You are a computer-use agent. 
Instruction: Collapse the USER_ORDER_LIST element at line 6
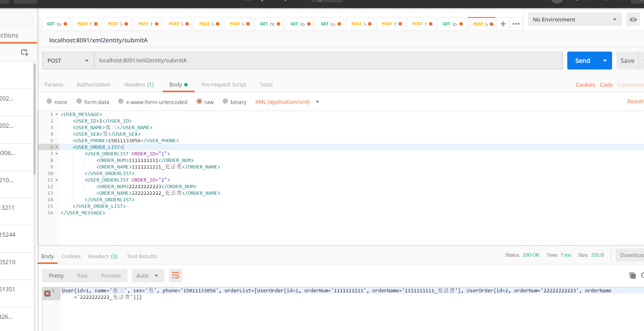[56, 147]
